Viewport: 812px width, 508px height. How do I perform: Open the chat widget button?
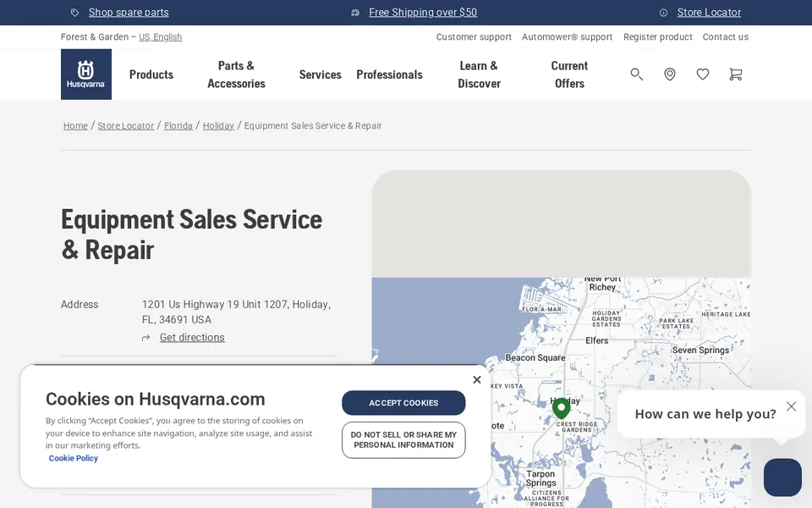tap(782, 478)
